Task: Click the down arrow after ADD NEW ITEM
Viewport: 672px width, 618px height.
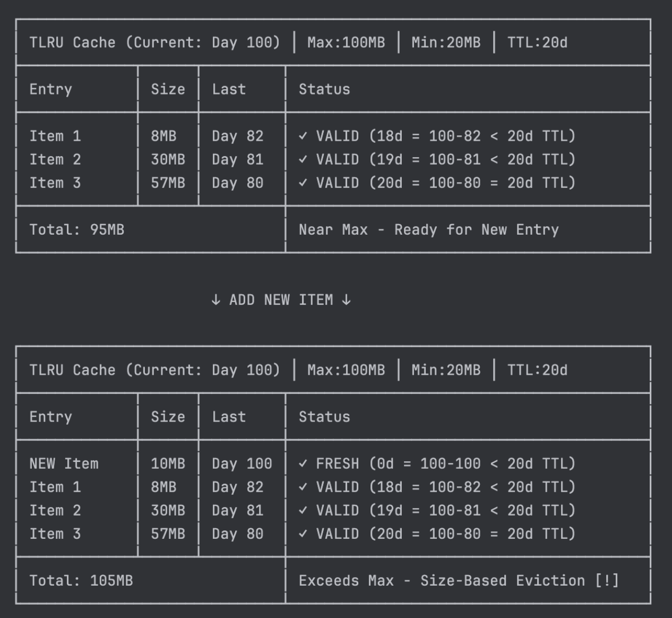Action: click(x=346, y=300)
